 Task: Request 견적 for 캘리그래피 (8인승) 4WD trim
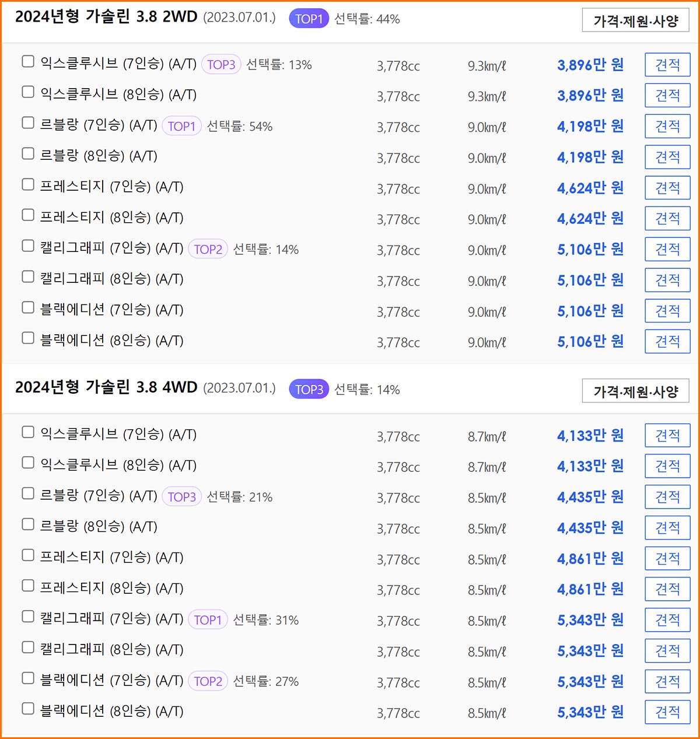(x=667, y=650)
